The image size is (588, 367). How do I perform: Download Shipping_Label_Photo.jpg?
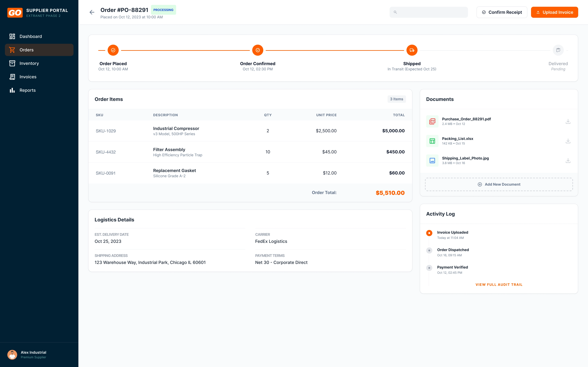pyautogui.click(x=568, y=161)
